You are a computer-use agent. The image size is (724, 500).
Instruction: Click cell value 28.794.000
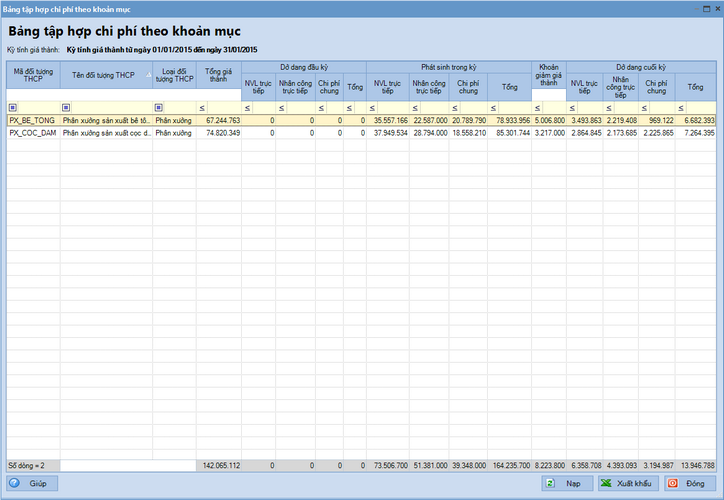[x=429, y=133]
